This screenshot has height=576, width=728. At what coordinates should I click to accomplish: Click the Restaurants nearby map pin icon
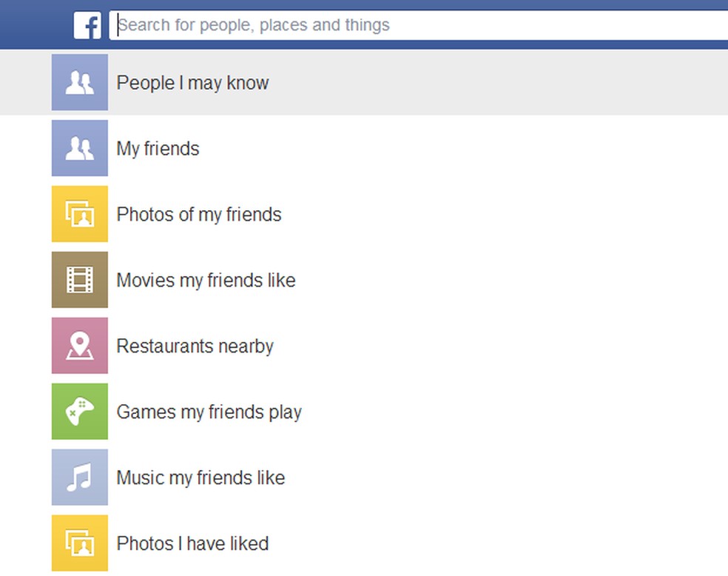(x=80, y=346)
